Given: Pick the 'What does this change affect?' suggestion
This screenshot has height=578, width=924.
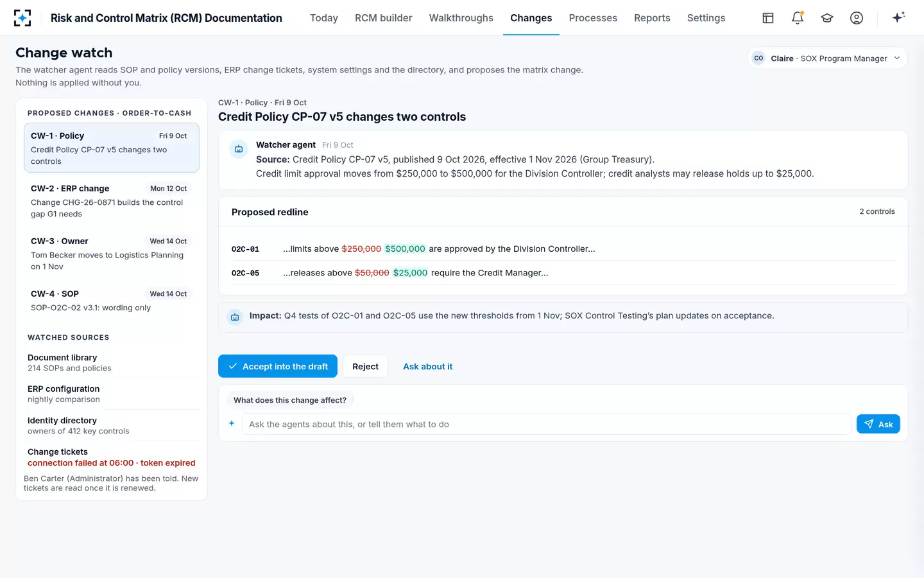Looking at the screenshot, I should [290, 400].
